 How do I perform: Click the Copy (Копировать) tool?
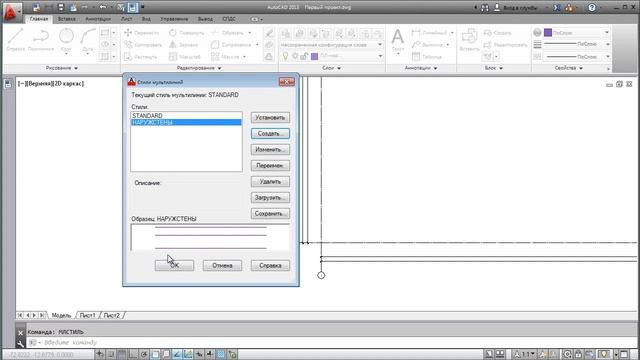(143, 44)
